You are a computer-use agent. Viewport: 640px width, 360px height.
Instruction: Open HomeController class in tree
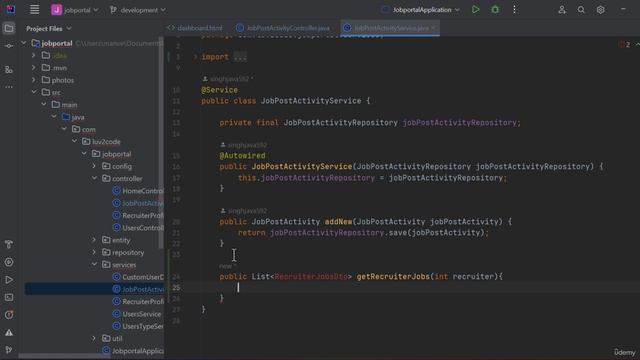[138, 191]
